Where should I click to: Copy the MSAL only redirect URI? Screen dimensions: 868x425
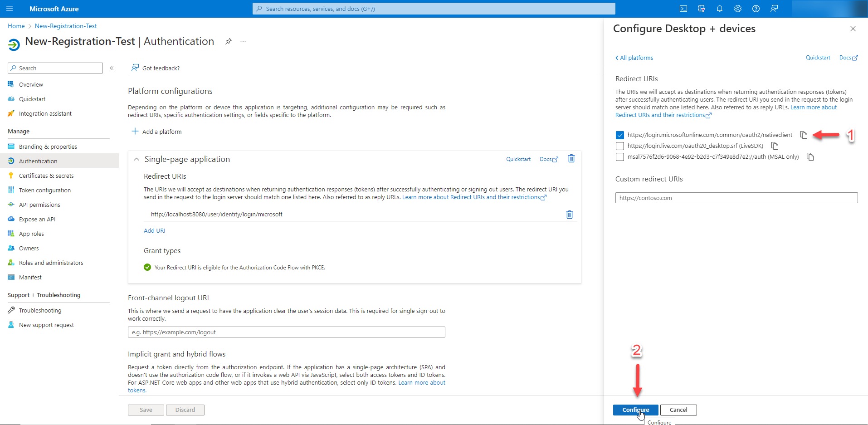(x=810, y=157)
